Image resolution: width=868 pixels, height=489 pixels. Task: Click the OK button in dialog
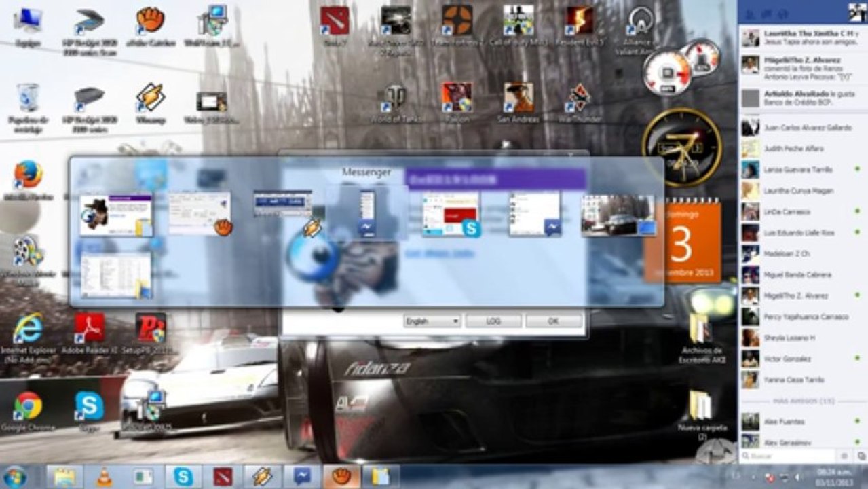[x=554, y=321]
